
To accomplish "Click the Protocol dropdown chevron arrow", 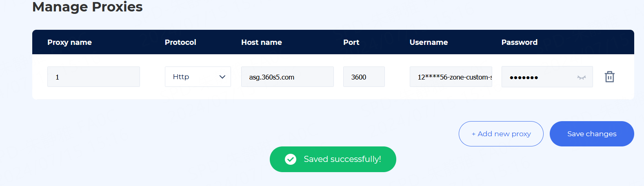I will (222, 77).
